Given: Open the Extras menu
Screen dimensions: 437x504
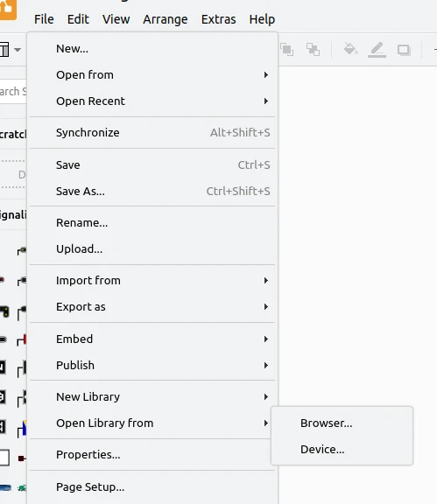Looking at the screenshot, I should click(x=219, y=19).
